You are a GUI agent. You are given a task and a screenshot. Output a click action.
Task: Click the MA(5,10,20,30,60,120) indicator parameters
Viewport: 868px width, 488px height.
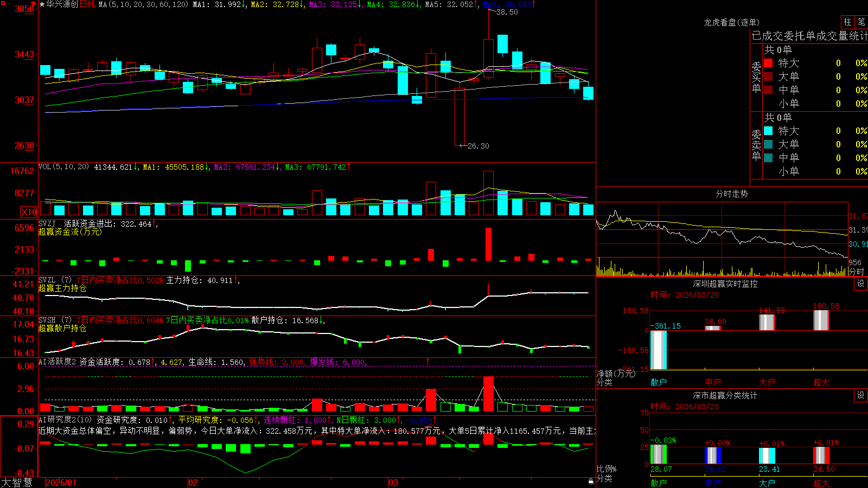143,4
